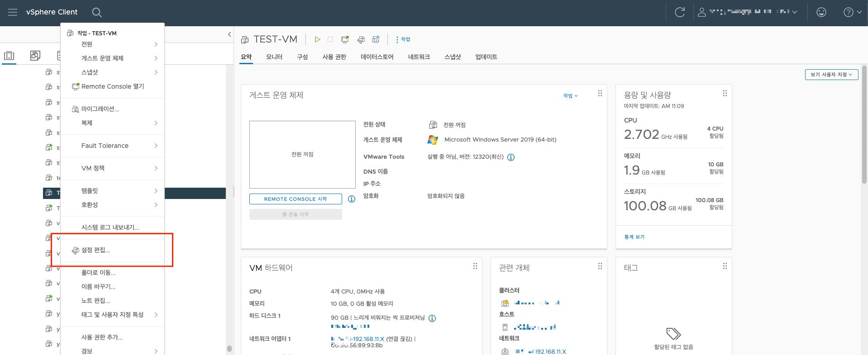Open the 데이터스토어 tab
The image size is (868, 355).
coord(377,57)
